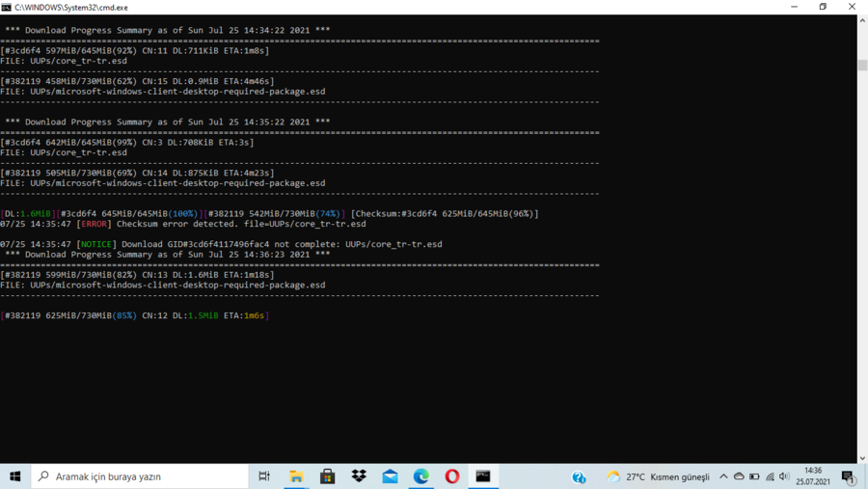Open the clock showing 14:36 25.07.2021

point(813,476)
